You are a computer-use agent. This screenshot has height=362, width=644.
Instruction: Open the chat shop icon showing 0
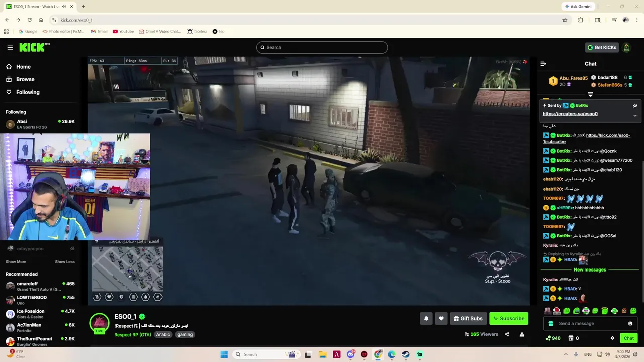click(574, 338)
